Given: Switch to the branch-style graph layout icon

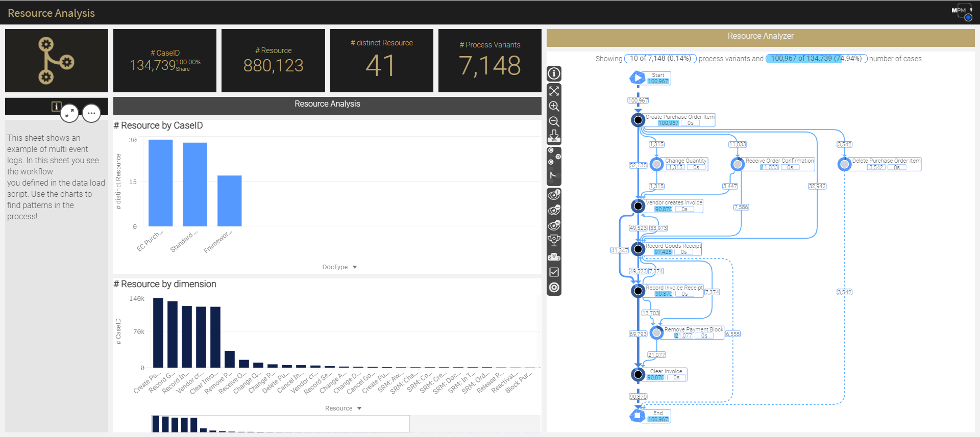Looking at the screenshot, I should (553, 175).
